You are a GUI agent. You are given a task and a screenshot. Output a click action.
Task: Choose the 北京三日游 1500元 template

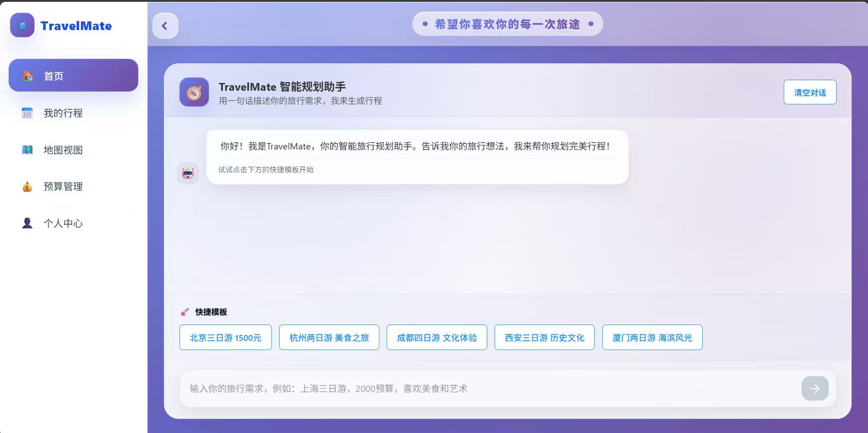225,337
